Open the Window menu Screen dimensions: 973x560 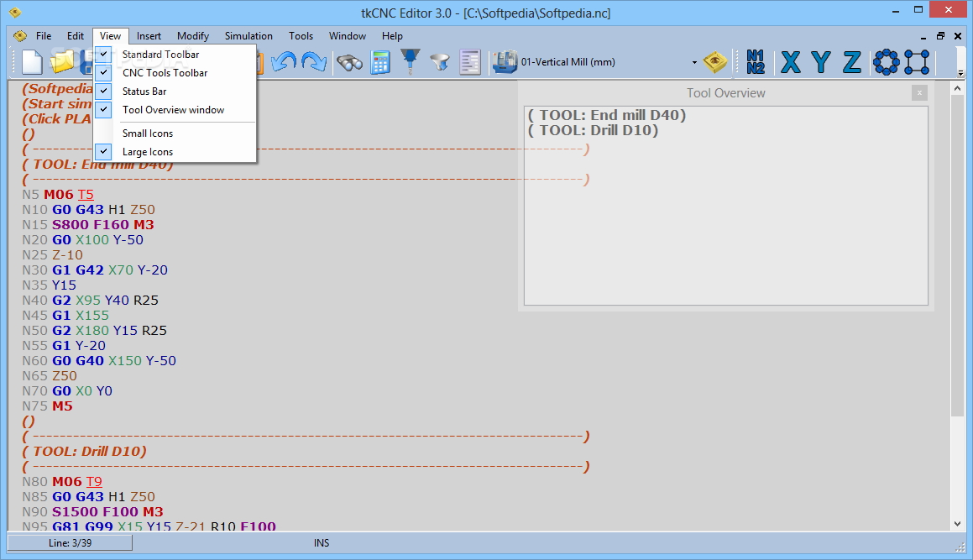(348, 35)
